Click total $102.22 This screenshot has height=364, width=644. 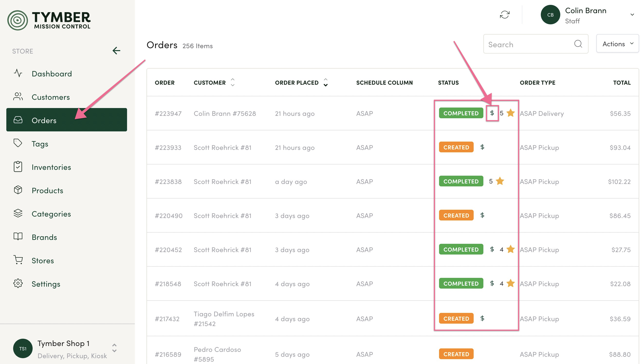[x=619, y=182]
